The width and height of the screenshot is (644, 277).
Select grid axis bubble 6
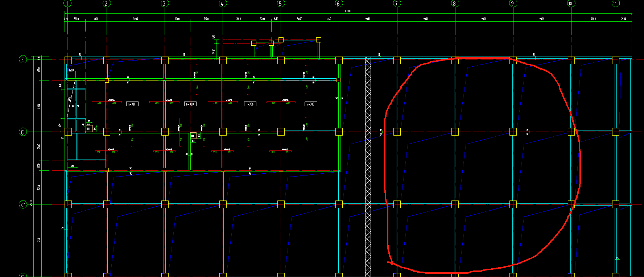(x=339, y=3)
